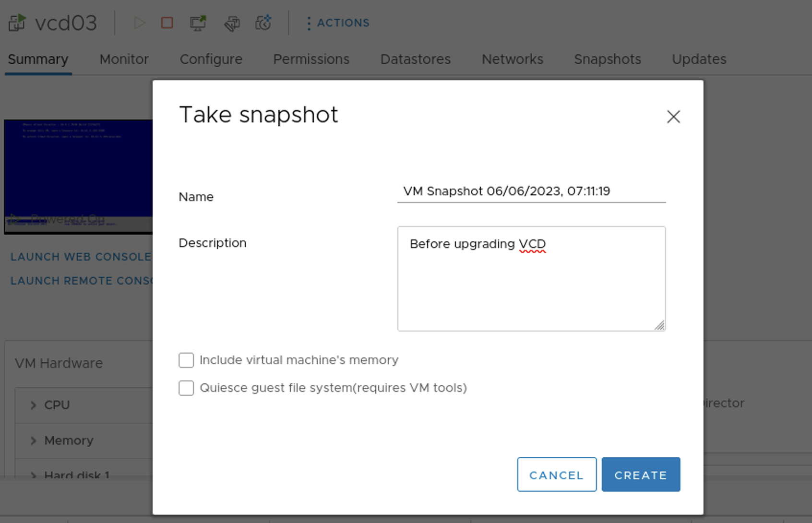Click the snapshot clock toolbar icon
The image size is (812, 523).
263,23
